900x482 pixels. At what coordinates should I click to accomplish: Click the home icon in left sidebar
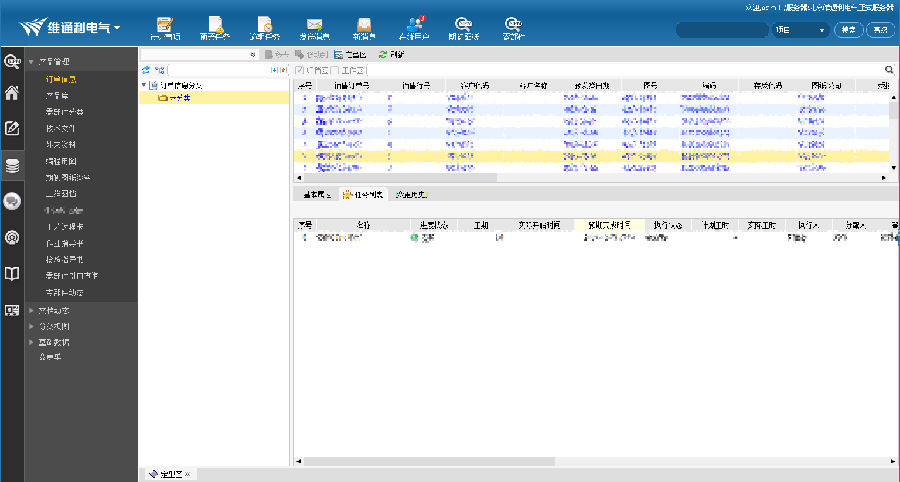[x=12, y=94]
